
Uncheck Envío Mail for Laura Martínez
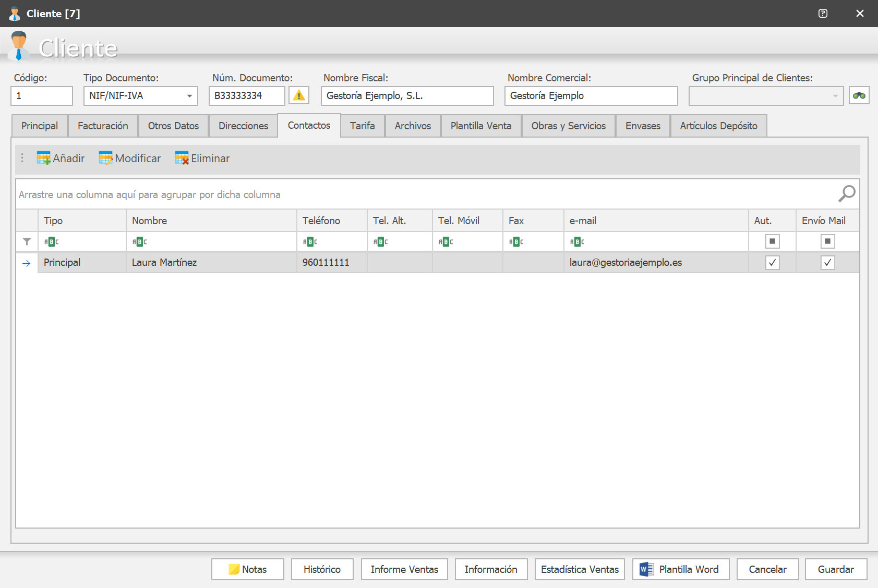827,263
